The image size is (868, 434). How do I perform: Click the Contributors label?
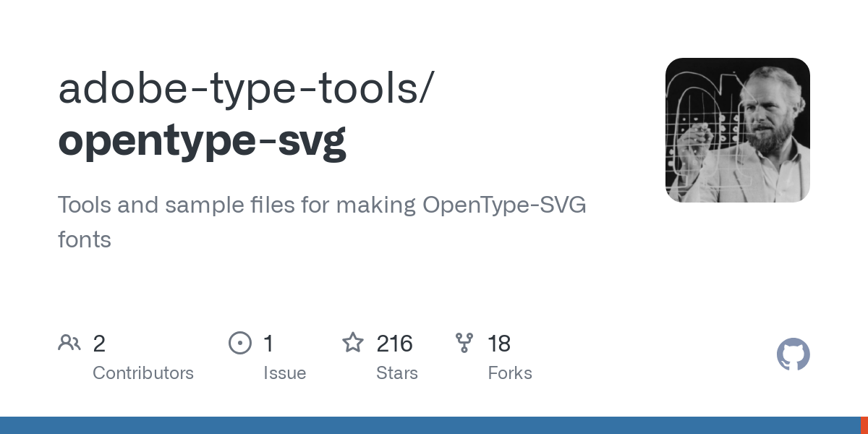[143, 373]
